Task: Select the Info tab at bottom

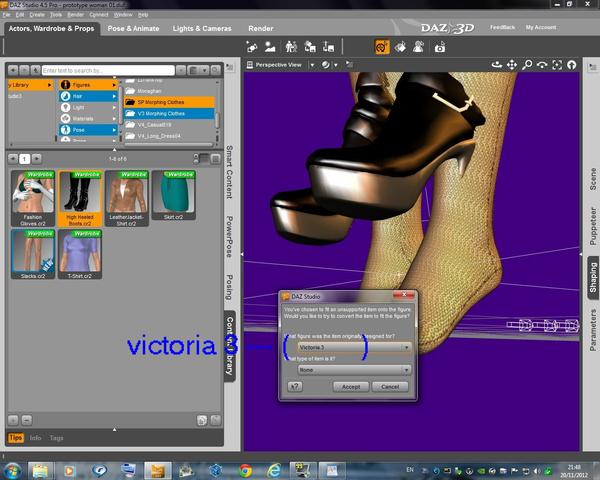Action: click(x=35, y=438)
